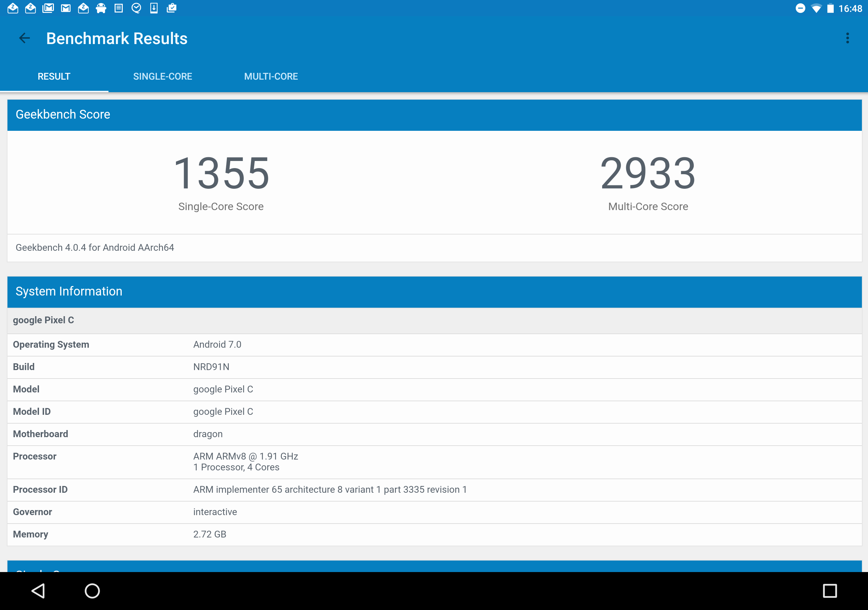Open recent apps with square button

829,591
